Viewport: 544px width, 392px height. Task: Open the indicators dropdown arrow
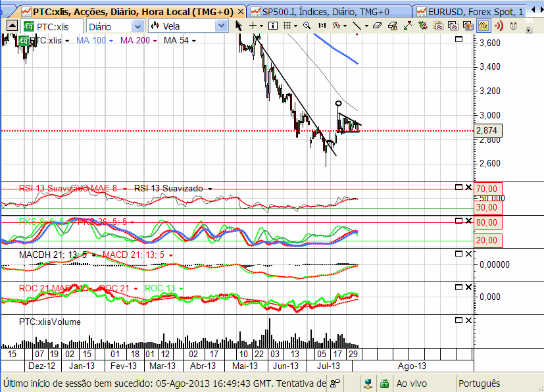click(345, 26)
